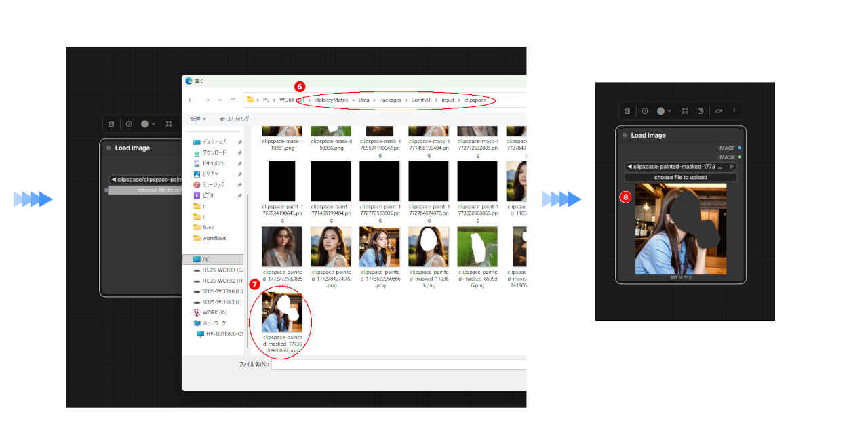The image size is (868, 427).
Task: Collapse the left Load Image node via its title dot
Action: 108,148
